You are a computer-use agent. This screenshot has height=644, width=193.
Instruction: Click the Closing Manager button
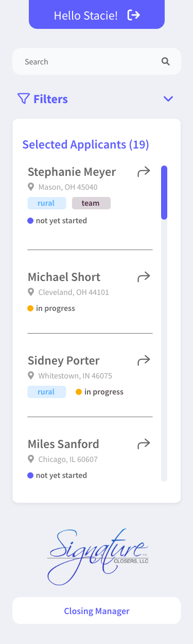point(97,611)
